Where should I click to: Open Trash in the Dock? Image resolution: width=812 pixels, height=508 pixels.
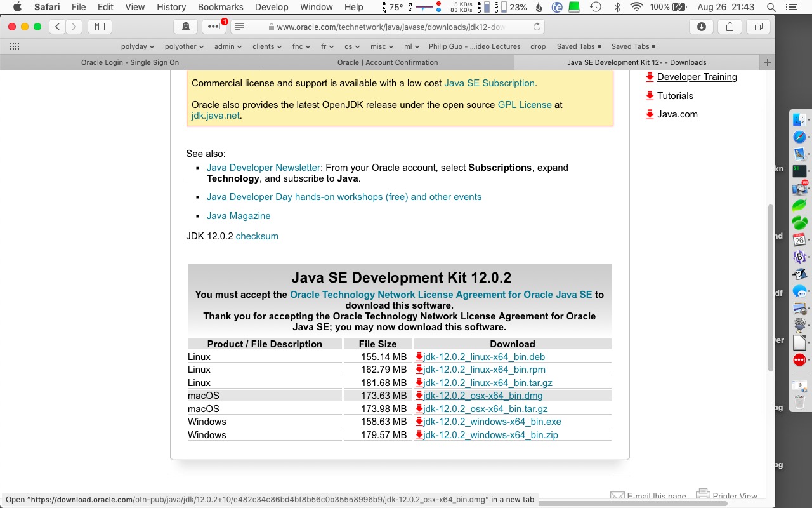pos(799,401)
